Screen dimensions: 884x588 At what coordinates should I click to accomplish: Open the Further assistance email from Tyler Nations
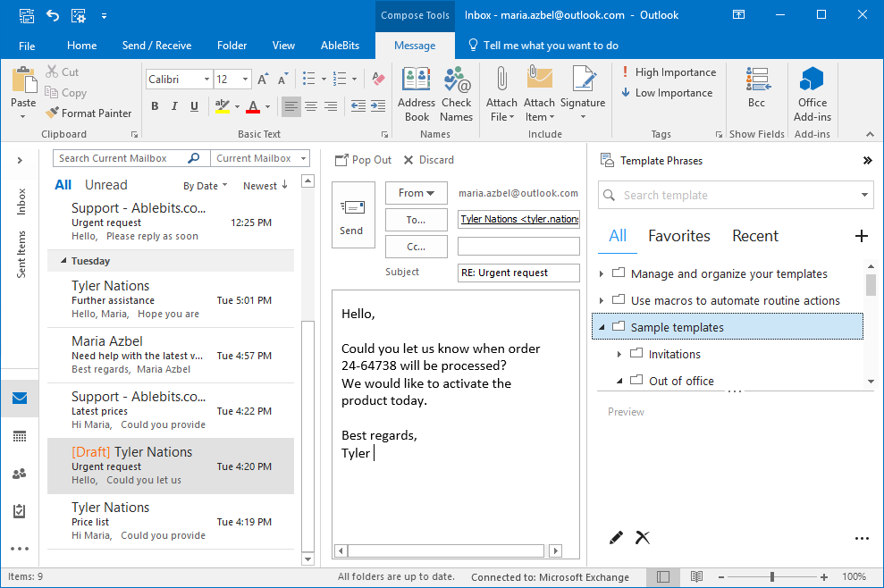(x=171, y=299)
